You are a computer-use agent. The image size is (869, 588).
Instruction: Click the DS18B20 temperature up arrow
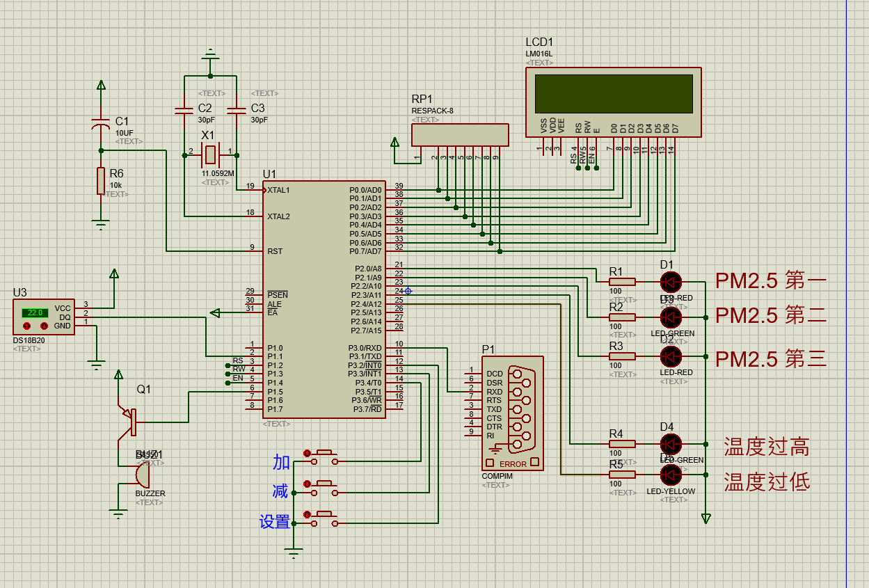[x=27, y=326]
